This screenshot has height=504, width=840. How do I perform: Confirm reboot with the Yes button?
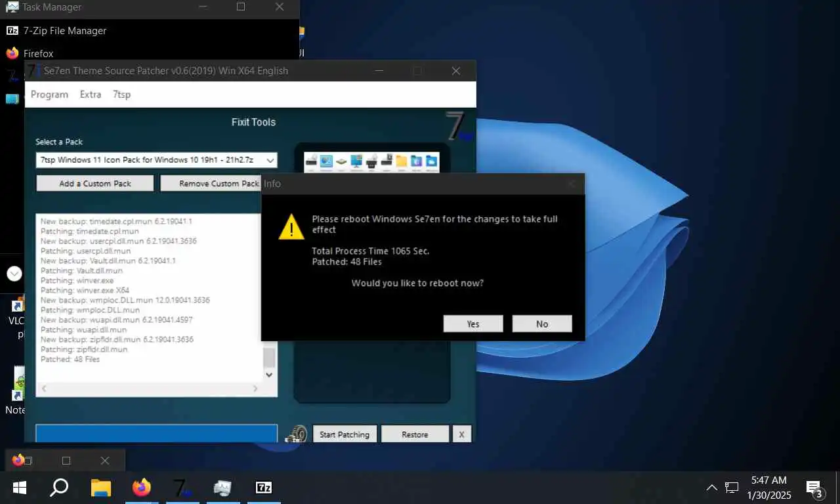473,324
